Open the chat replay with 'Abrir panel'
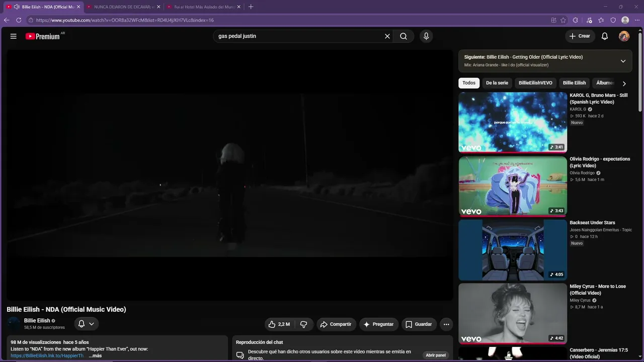The height and width of the screenshot is (362, 644). [436, 355]
